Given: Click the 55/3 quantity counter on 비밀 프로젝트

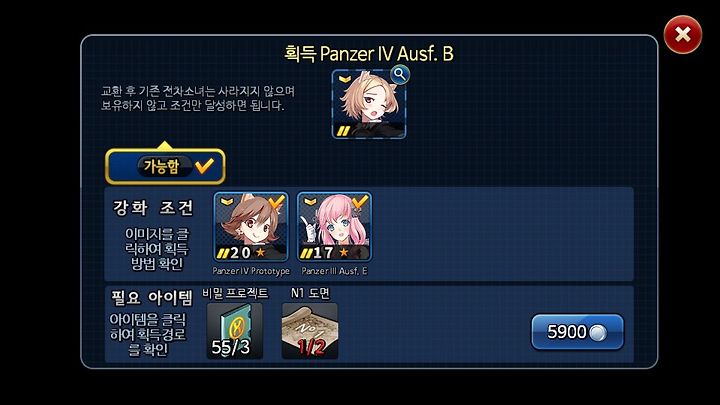Looking at the screenshot, I should pyautogui.click(x=231, y=347).
